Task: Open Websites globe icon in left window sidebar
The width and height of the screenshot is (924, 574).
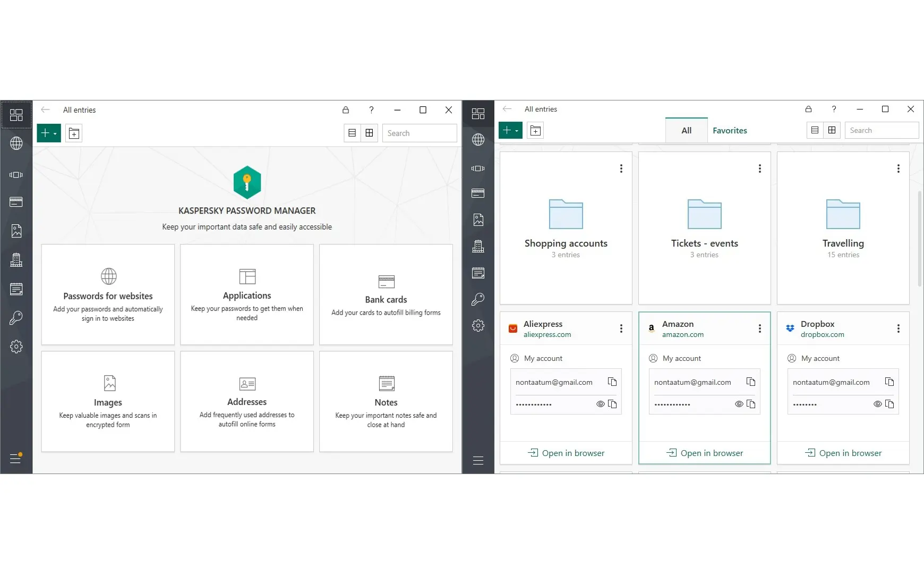Action: (x=16, y=143)
